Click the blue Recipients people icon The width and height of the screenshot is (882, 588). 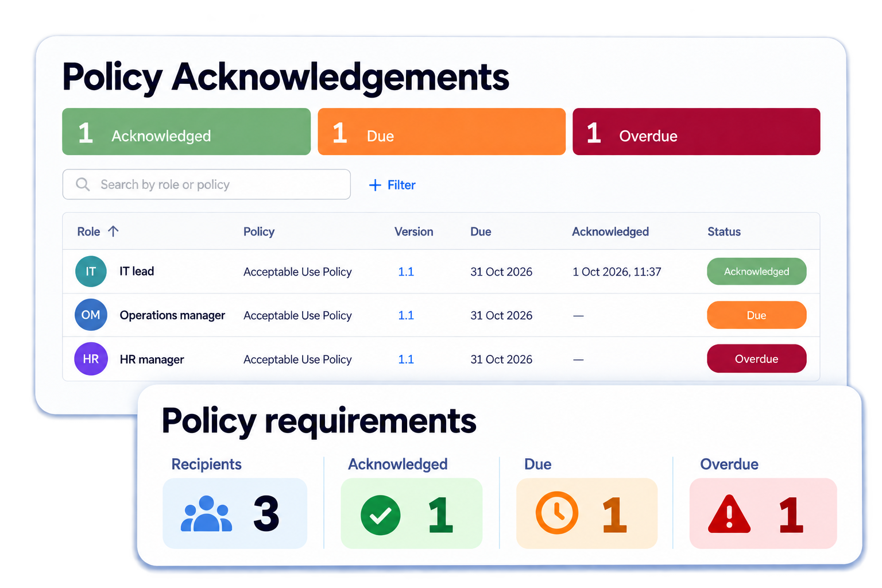tap(207, 513)
